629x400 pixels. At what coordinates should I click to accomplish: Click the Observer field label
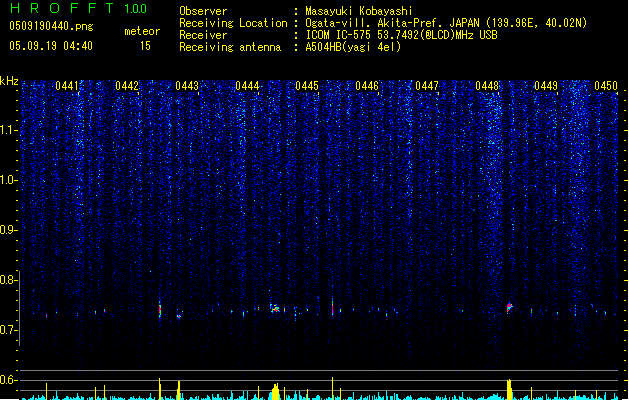(x=203, y=11)
